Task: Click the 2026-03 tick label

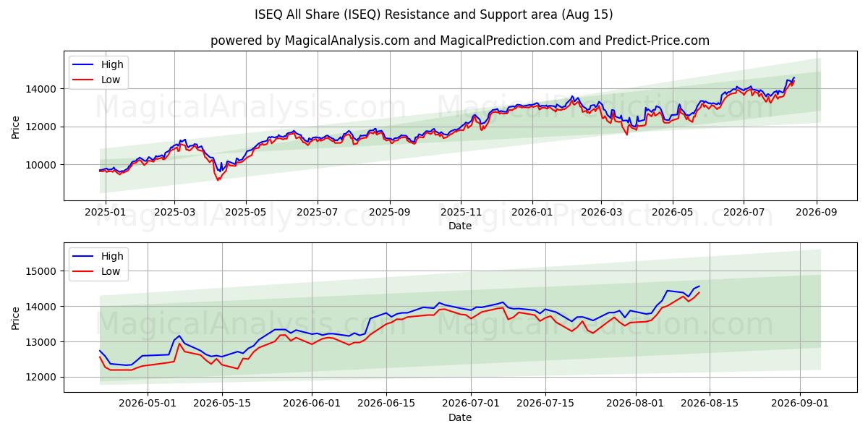Action: tap(601, 212)
